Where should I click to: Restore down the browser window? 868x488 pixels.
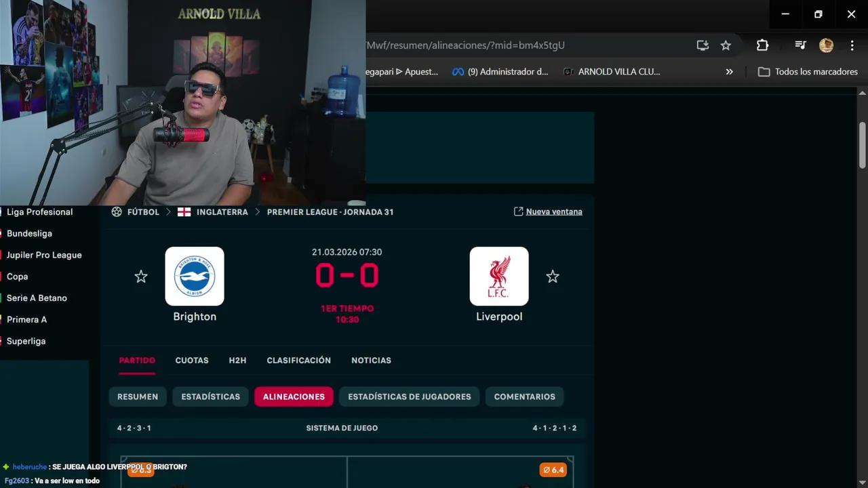pyautogui.click(x=818, y=14)
